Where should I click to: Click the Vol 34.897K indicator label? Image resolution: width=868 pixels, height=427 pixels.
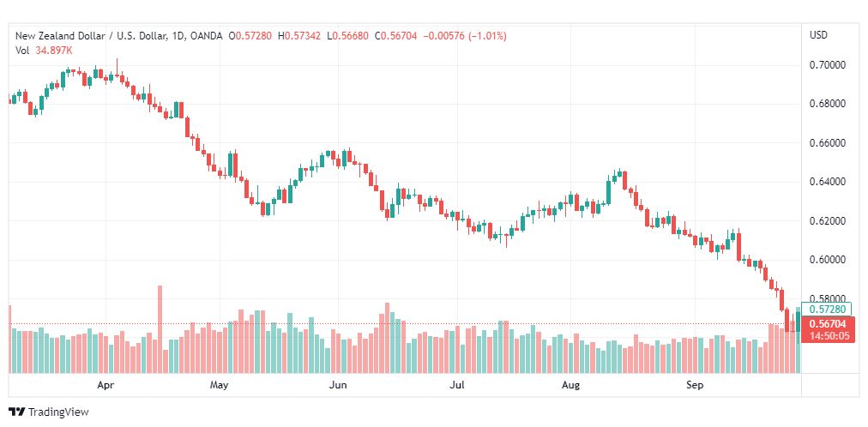coord(44,51)
